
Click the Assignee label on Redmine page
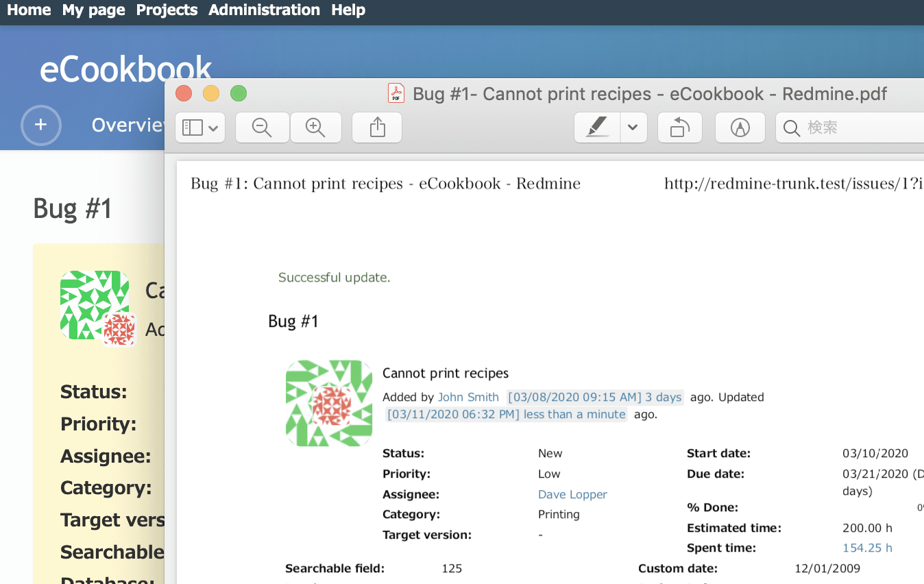(x=106, y=456)
